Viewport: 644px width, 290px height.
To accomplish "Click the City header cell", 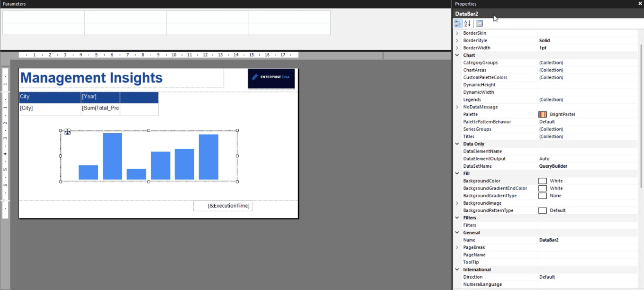I will pos(50,97).
